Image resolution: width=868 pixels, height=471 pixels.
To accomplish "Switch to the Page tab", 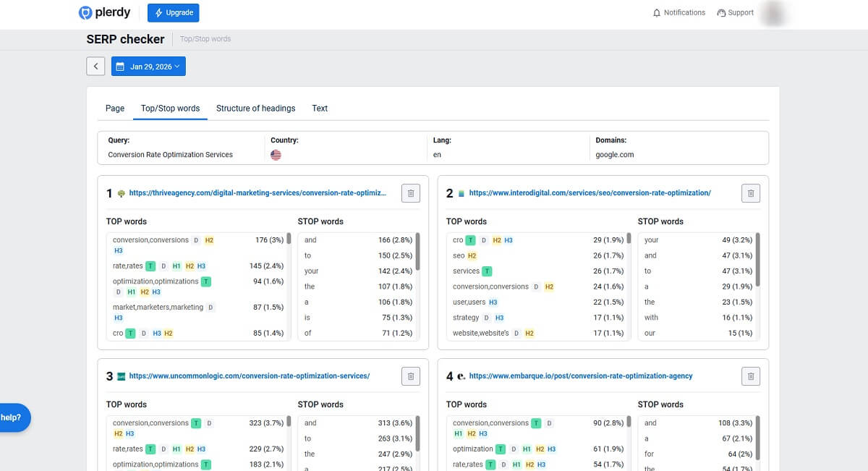I will click(x=115, y=109).
